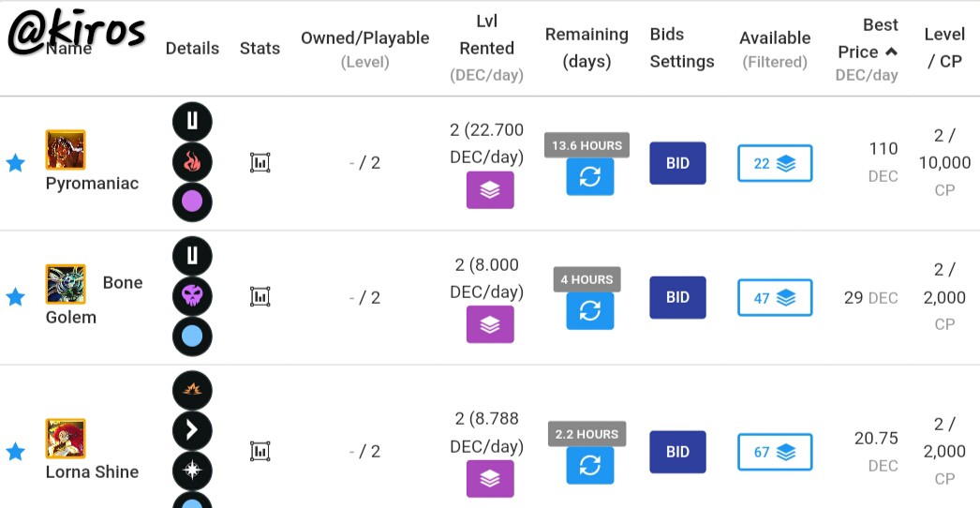Expand Pyromaniac 22 available listings

(x=775, y=163)
